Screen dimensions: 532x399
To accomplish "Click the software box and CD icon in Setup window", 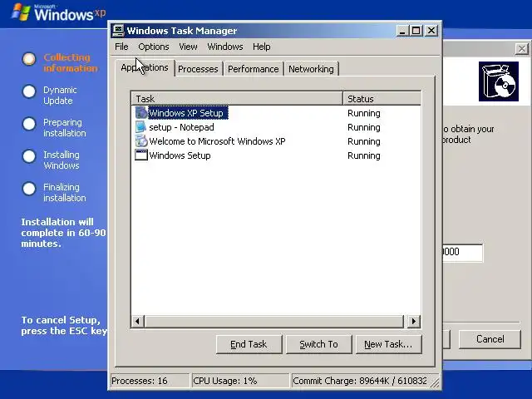I will coord(499,81).
